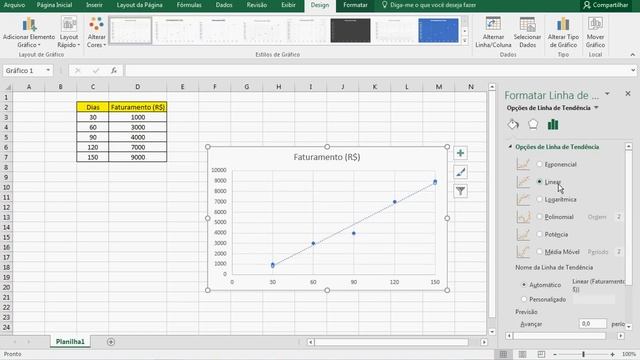Select column D header
Screen dimensions: 640x360
(138, 87)
